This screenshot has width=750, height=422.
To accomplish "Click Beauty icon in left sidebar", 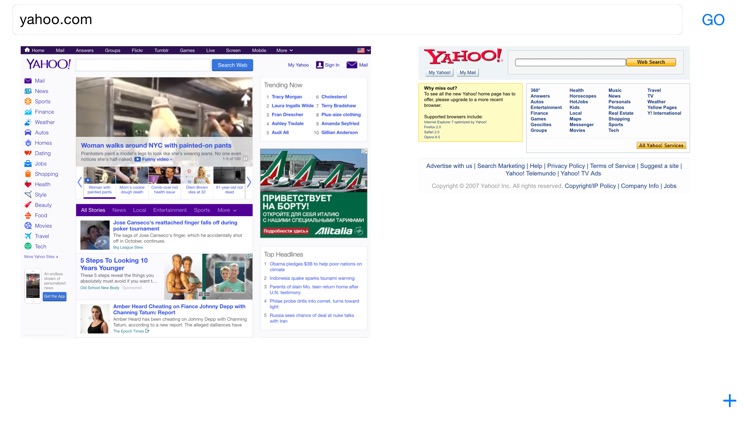I will pos(28,205).
